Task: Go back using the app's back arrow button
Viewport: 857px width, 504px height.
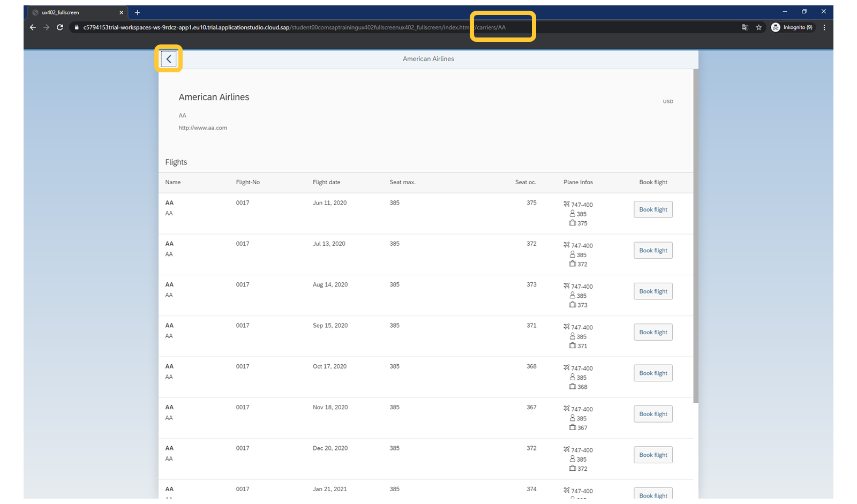Action: (169, 59)
